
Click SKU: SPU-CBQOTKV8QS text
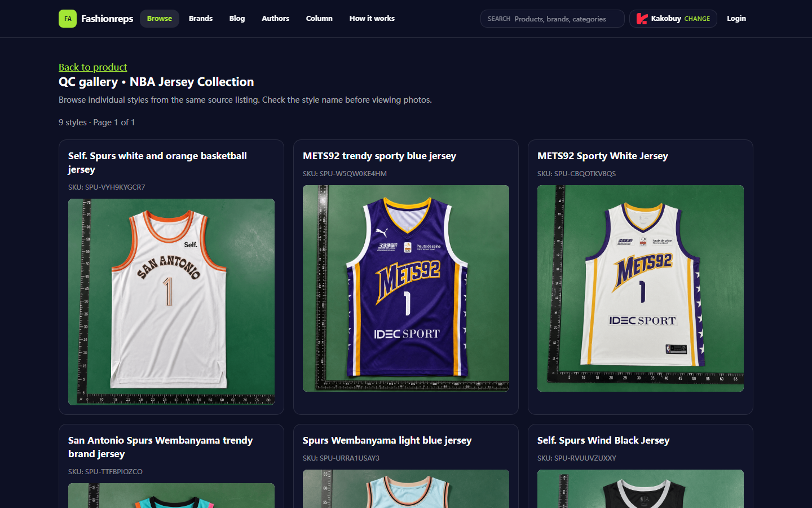[x=576, y=174]
